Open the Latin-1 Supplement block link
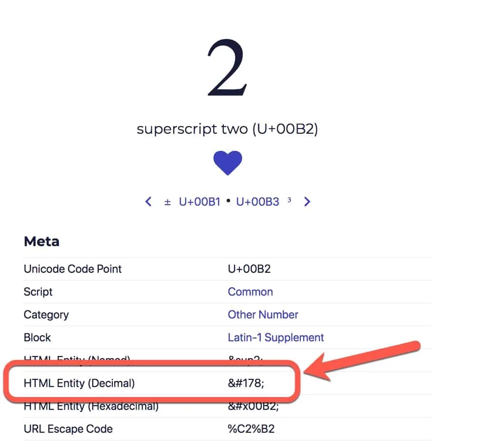This screenshot has height=448, width=485. [x=276, y=338]
